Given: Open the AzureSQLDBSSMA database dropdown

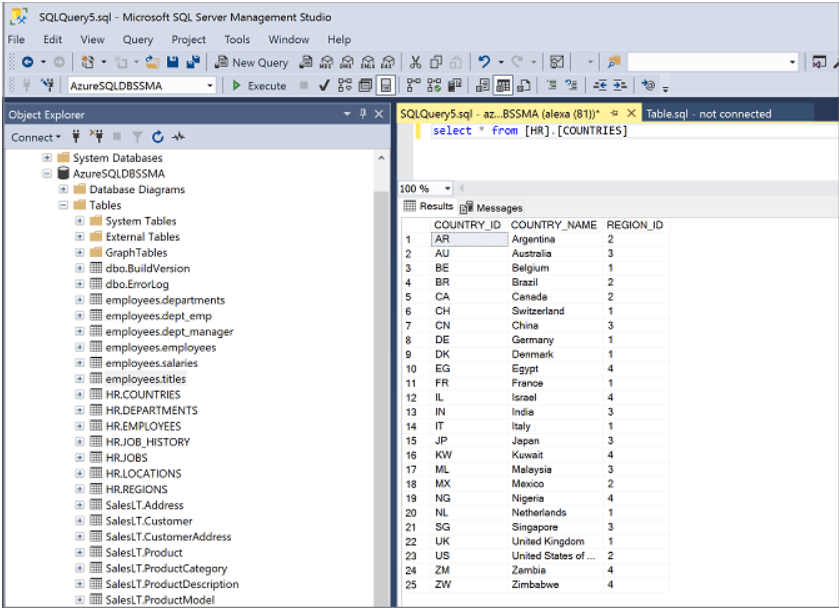Looking at the screenshot, I should [210, 86].
